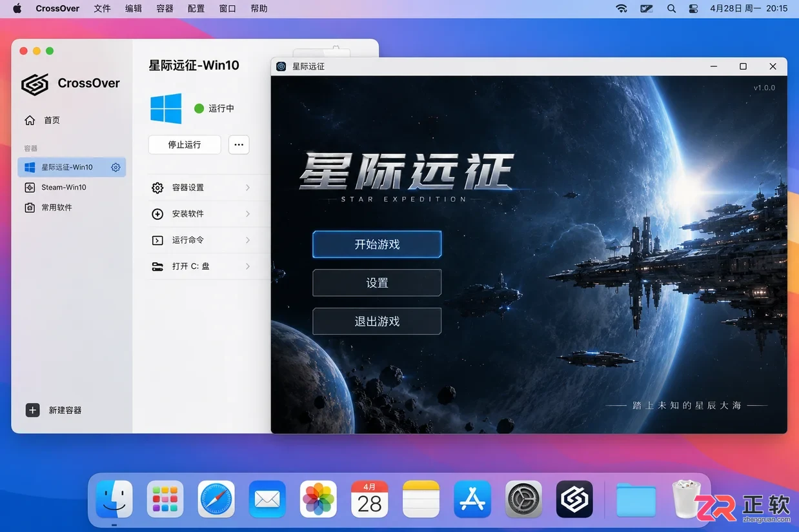Screen dimensions: 799x532
Task: Minimize the 星际远征 game window
Action: (x=714, y=66)
